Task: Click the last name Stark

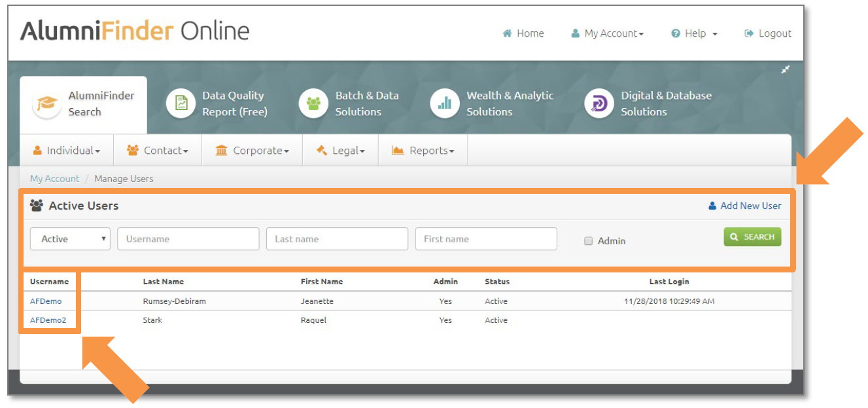Action: [x=153, y=320]
